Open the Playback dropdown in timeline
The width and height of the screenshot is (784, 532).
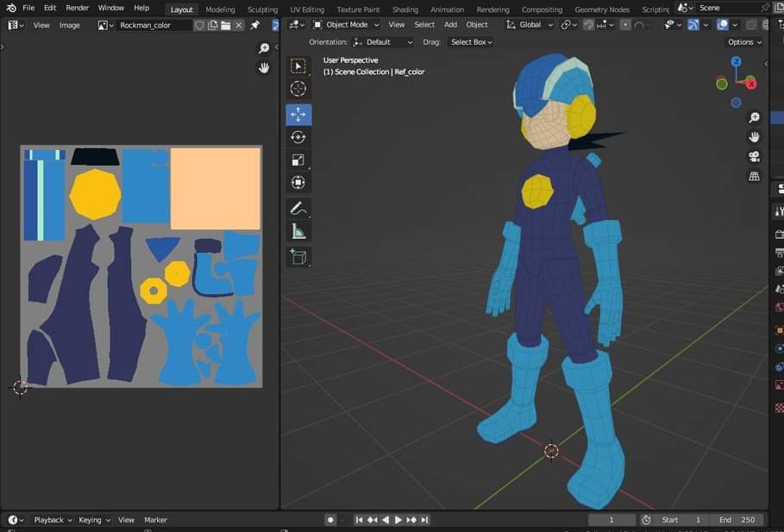click(x=53, y=520)
